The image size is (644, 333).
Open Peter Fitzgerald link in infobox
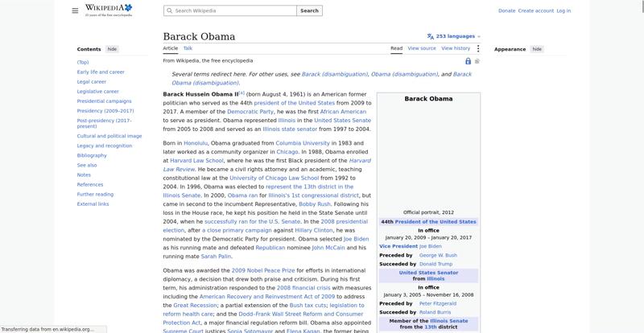[438, 304]
